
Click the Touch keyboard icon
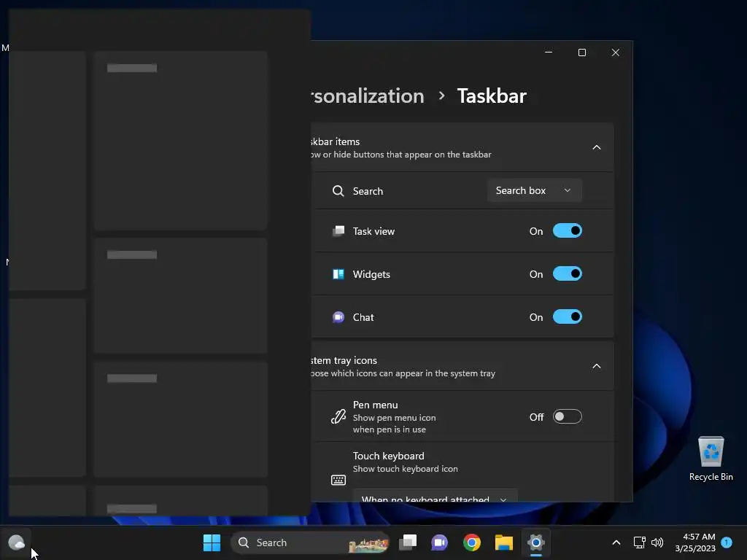pos(338,480)
